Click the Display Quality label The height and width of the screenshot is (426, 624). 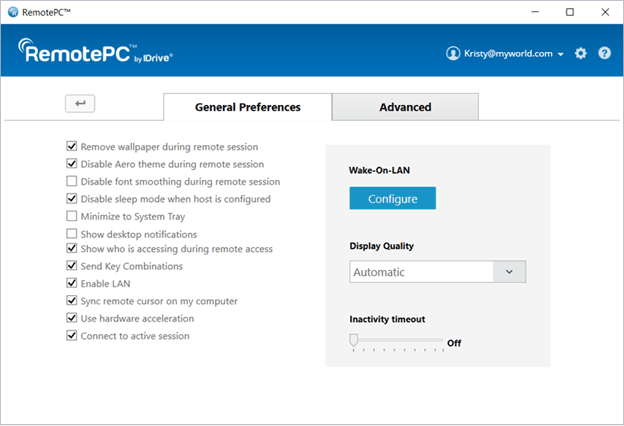(x=382, y=246)
